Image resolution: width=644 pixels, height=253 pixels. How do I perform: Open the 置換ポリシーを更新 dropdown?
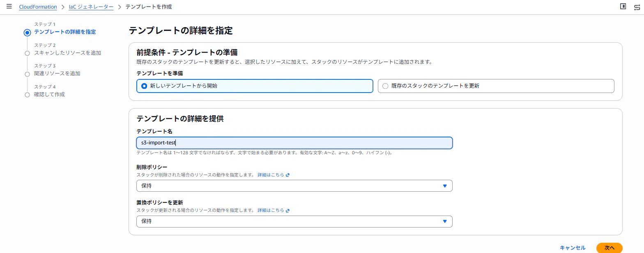coord(294,221)
